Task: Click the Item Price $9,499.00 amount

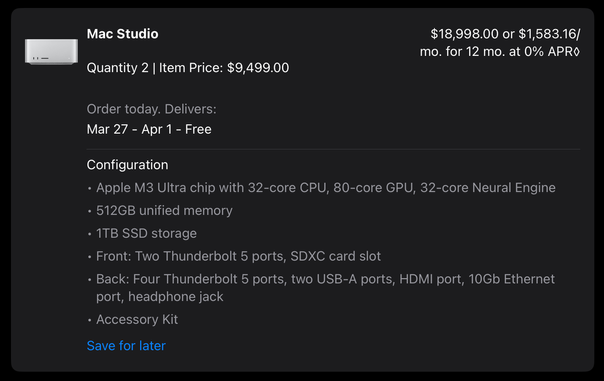Action: 258,68
